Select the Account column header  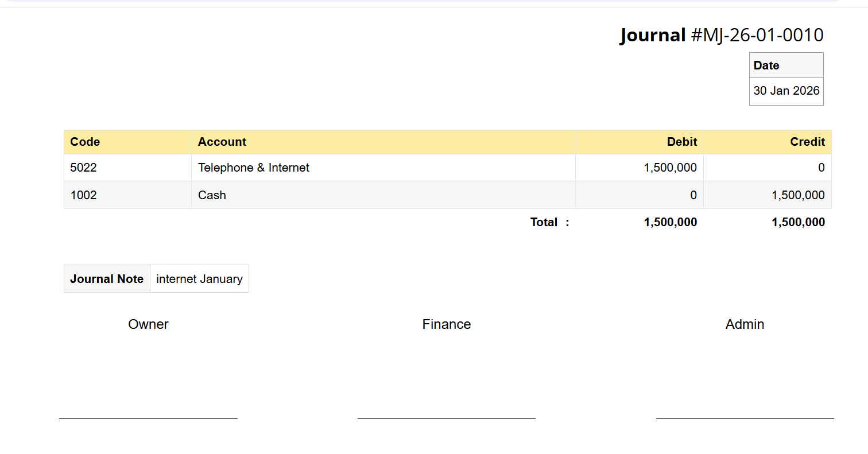pos(222,142)
